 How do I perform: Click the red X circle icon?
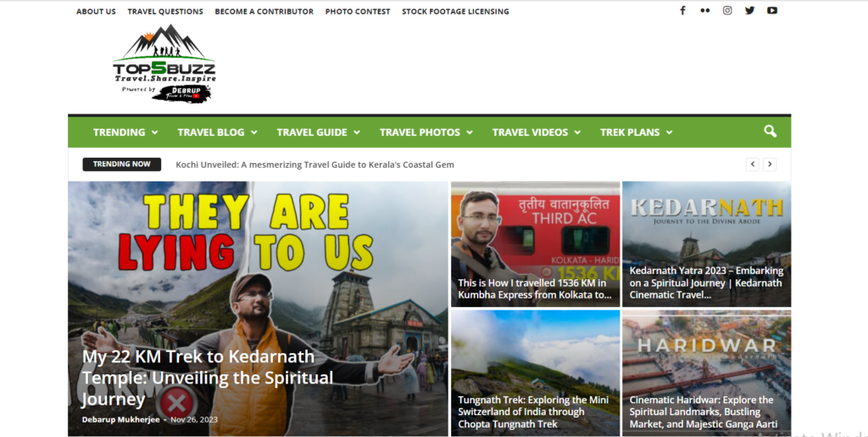pos(175,401)
